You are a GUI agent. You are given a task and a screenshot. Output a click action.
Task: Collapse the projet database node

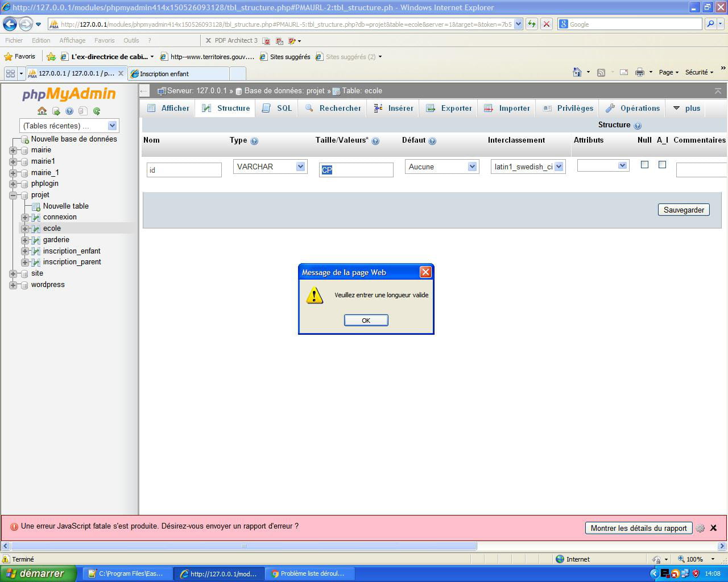[13, 196]
